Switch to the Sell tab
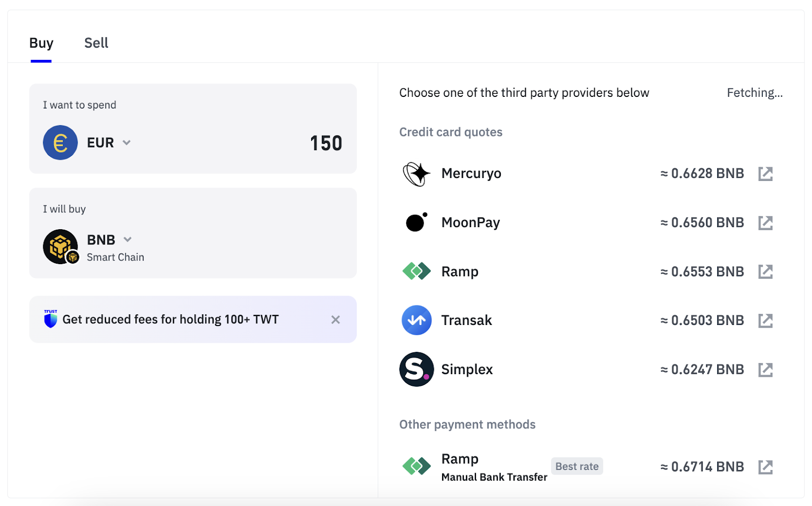 (x=96, y=43)
